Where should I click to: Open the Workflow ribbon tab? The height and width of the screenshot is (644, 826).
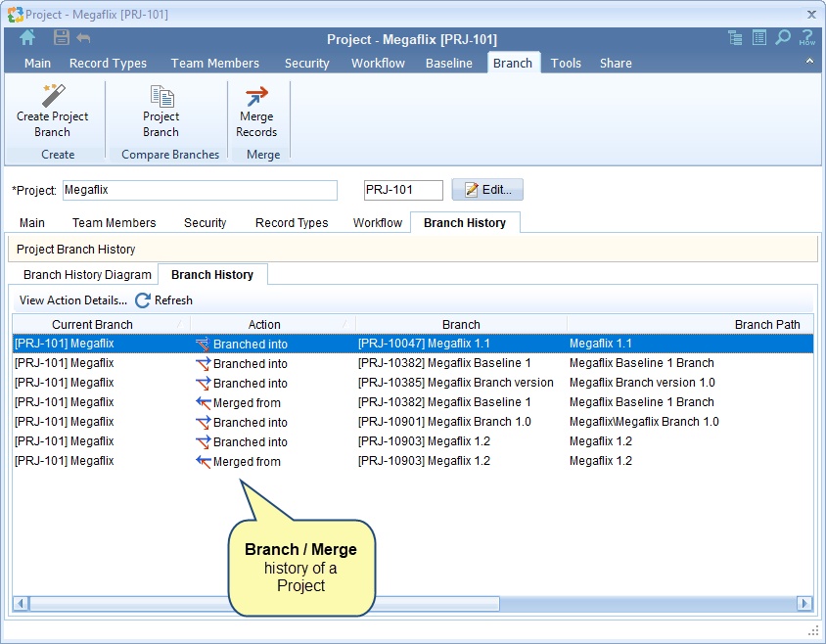pyautogui.click(x=378, y=64)
